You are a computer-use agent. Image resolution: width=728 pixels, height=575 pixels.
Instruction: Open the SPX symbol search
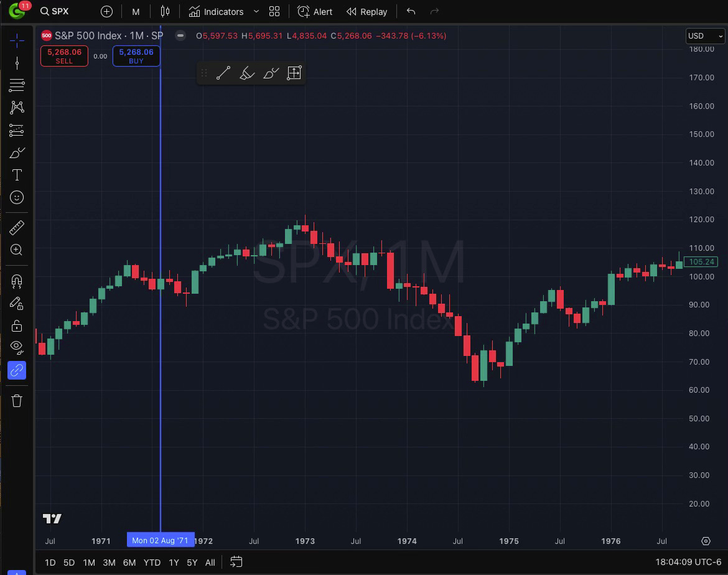[55, 11]
